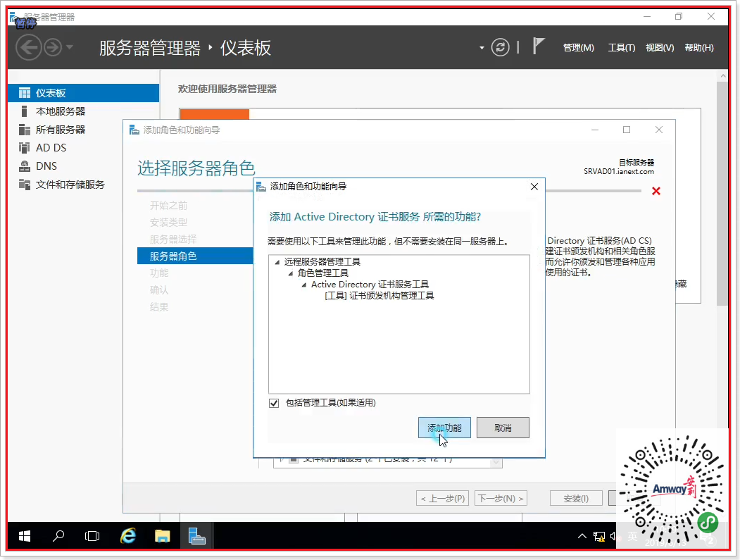Click the 取消 button in the dialog
The image size is (740, 560).
[503, 428]
